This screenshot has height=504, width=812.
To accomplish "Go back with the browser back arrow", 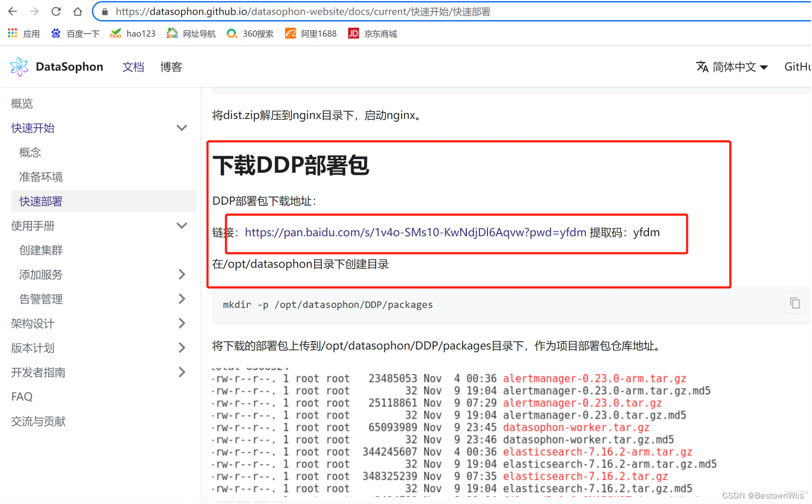I will point(13,11).
